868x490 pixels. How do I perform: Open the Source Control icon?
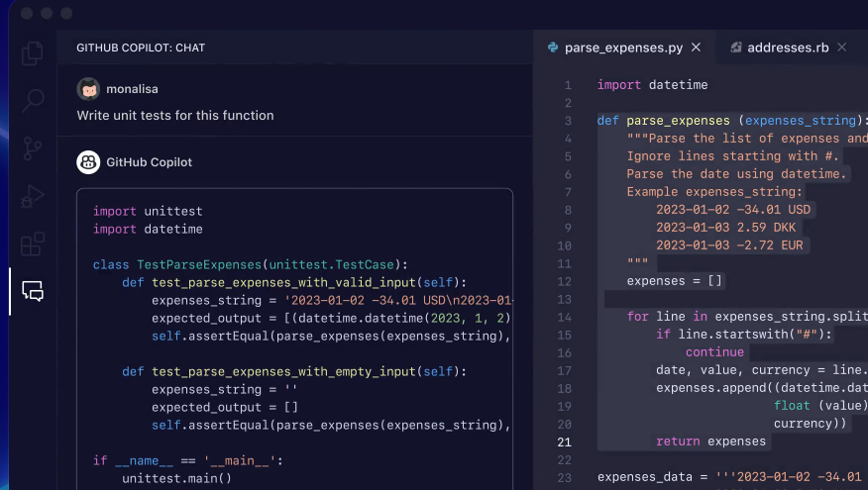pos(33,148)
